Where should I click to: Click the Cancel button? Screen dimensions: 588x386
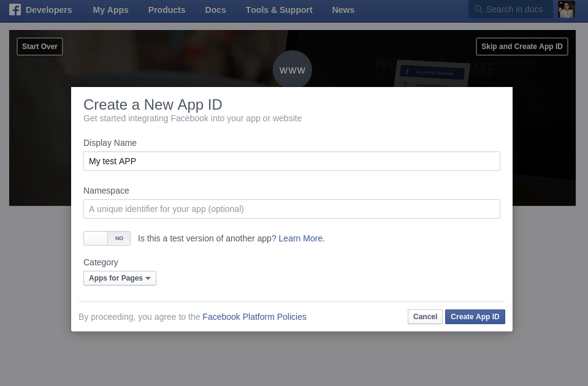426,317
